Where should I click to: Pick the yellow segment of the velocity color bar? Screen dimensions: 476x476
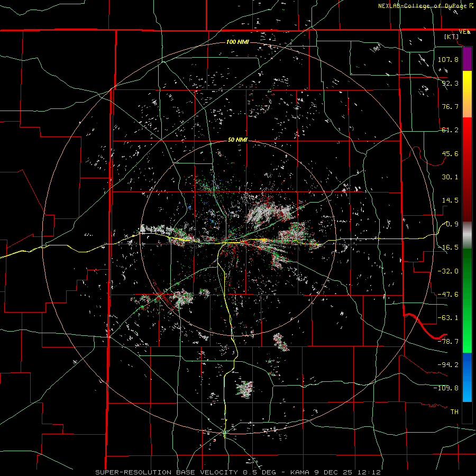[x=467, y=94]
